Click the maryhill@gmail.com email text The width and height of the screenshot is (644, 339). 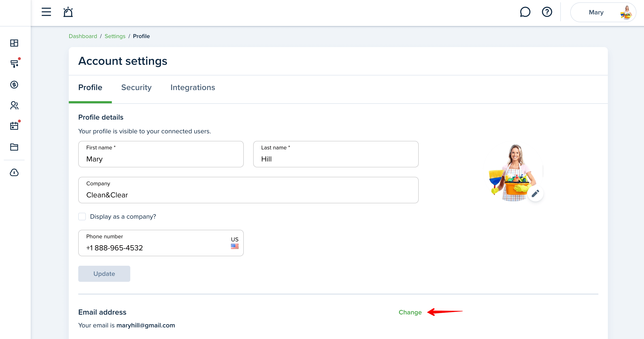pyautogui.click(x=146, y=325)
